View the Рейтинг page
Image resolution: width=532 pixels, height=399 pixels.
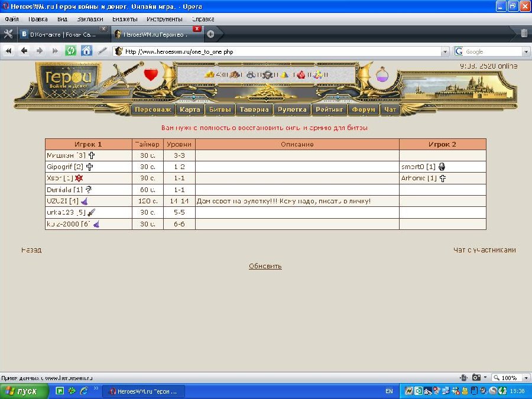329,109
